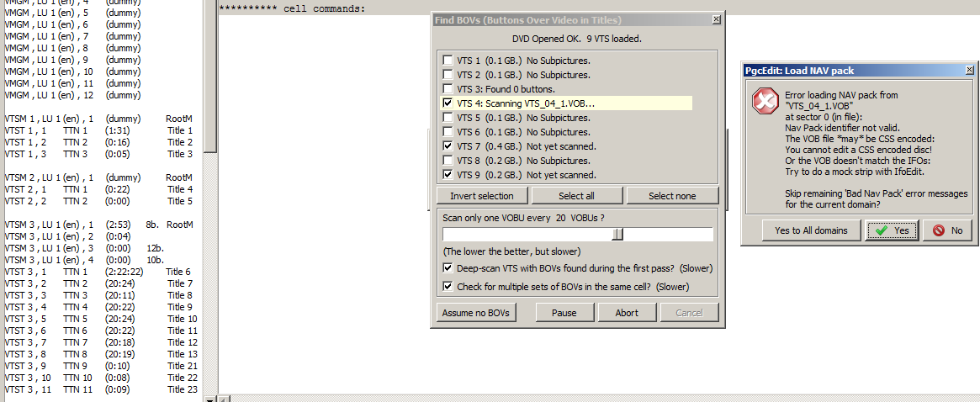Close the PgcEdit Load NAV pack dialog
Viewport: 980px width, 402px height.
click(x=969, y=71)
